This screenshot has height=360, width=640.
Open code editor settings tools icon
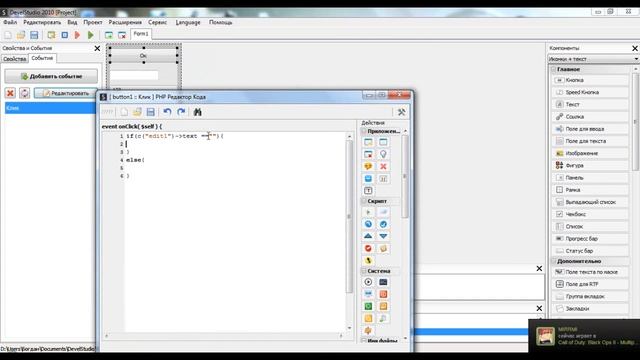point(401,112)
